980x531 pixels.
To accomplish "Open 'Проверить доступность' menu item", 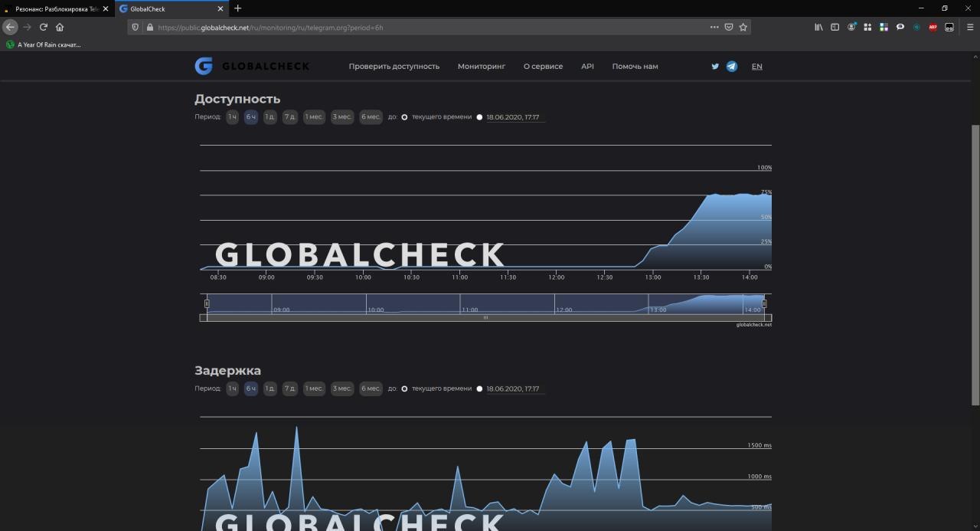I will (x=394, y=67).
